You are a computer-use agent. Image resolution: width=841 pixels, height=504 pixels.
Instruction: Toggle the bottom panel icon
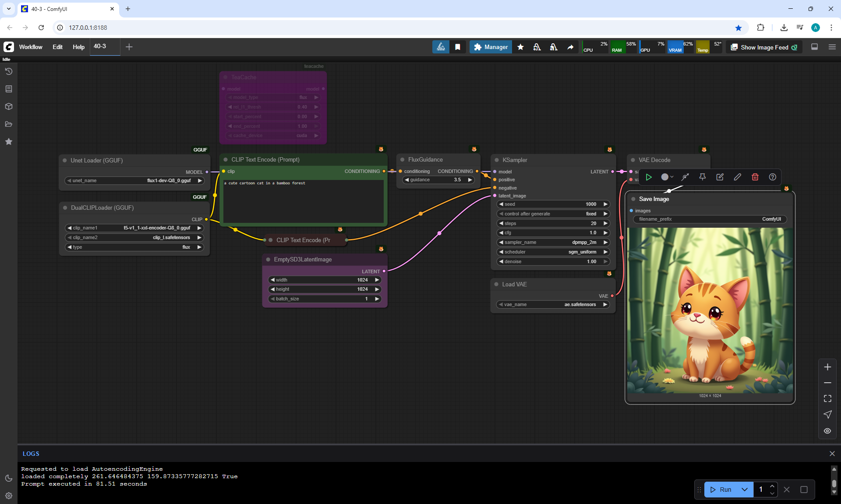pos(814,47)
